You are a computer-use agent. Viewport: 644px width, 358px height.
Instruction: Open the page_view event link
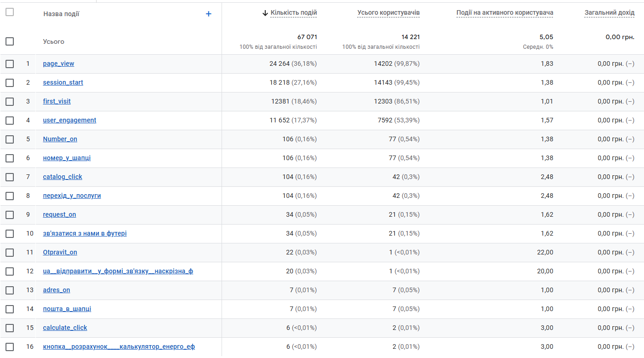click(58, 64)
